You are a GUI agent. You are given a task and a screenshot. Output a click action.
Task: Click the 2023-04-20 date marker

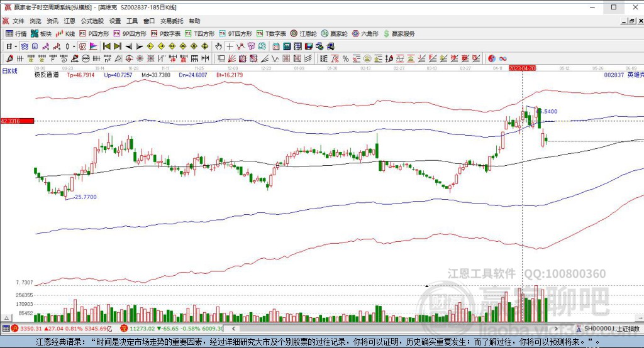pos(522,67)
